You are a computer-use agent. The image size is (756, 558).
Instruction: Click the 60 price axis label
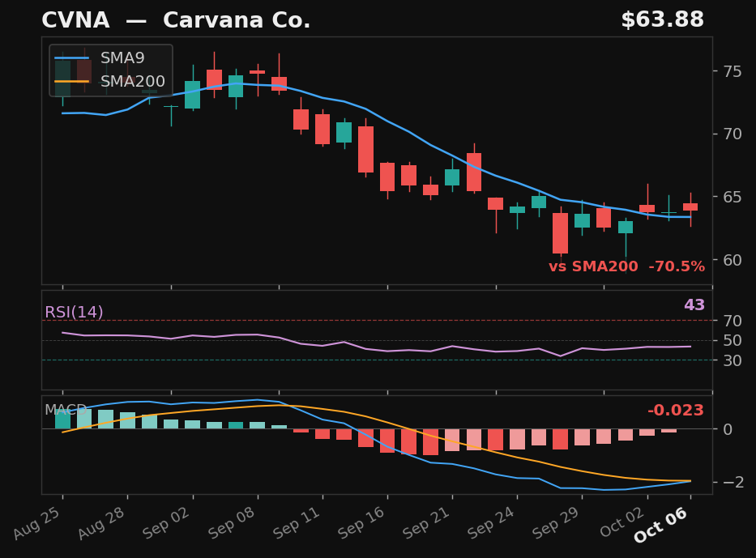pyautogui.click(x=733, y=260)
